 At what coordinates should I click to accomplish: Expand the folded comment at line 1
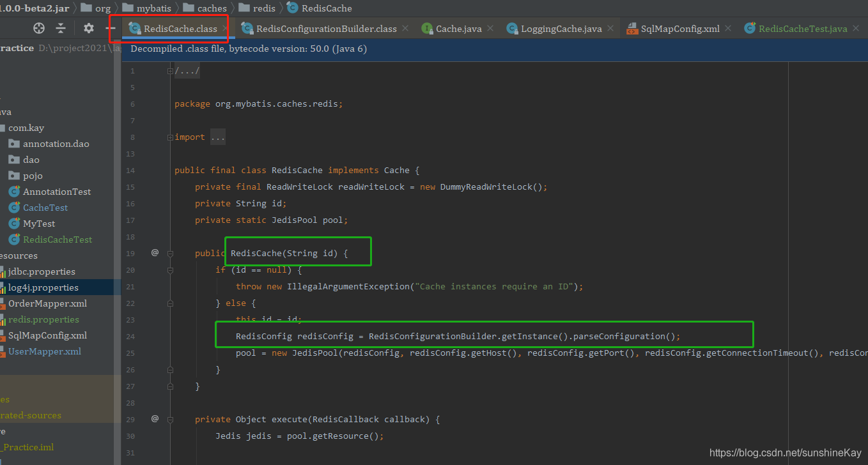[170, 71]
